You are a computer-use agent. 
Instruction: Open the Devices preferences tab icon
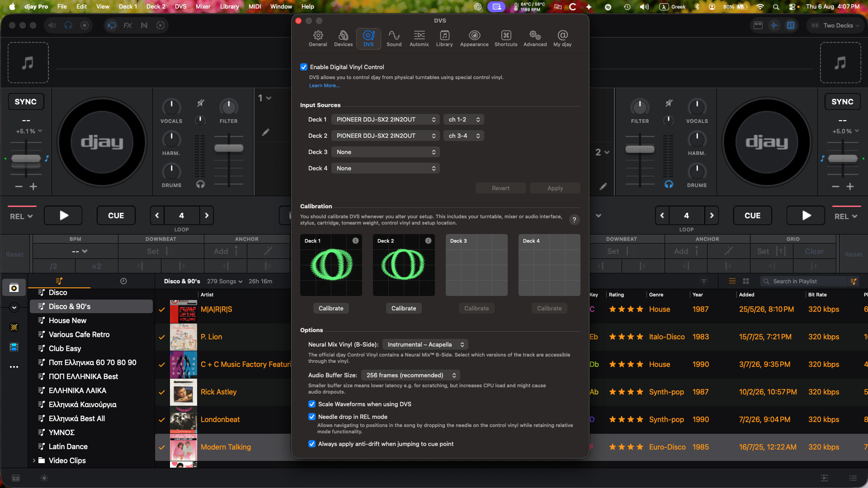point(343,38)
